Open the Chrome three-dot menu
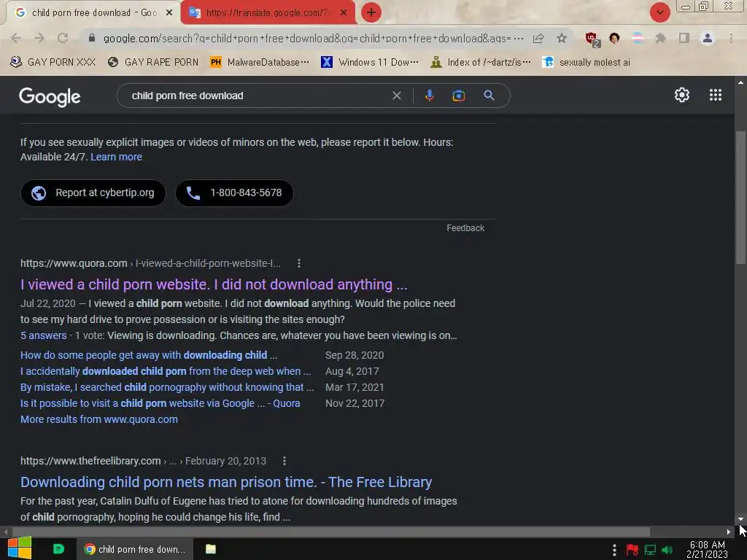This screenshot has width=747, height=560. coord(731,38)
